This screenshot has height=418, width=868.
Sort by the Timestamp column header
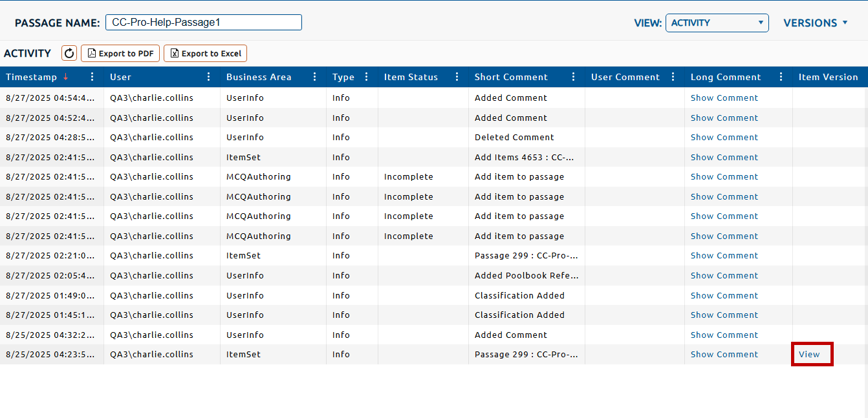click(32, 77)
